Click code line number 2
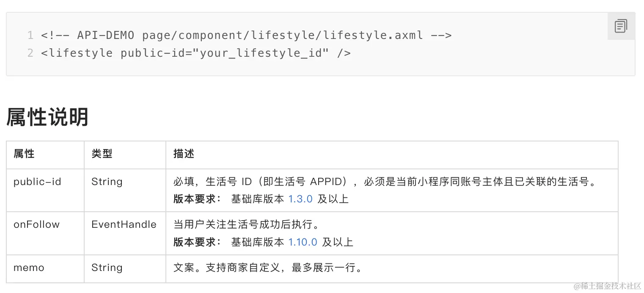The height and width of the screenshot is (293, 644). pos(30,53)
